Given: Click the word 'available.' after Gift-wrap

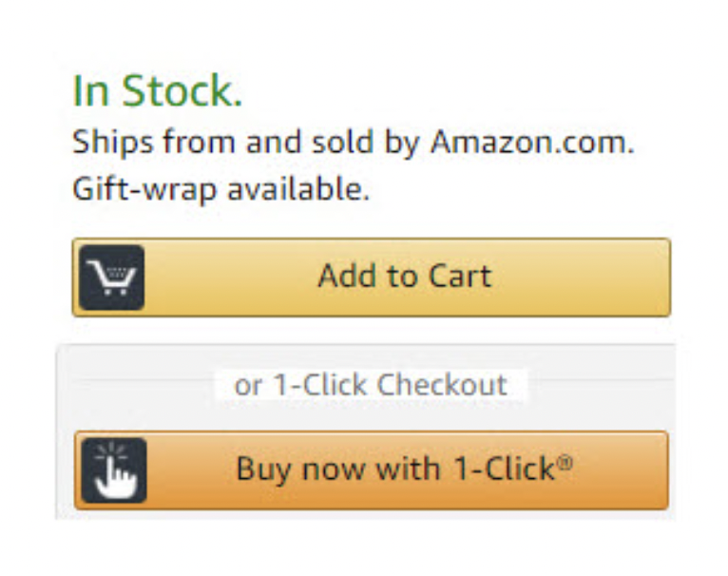Looking at the screenshot, I should (x=298, y=189).
